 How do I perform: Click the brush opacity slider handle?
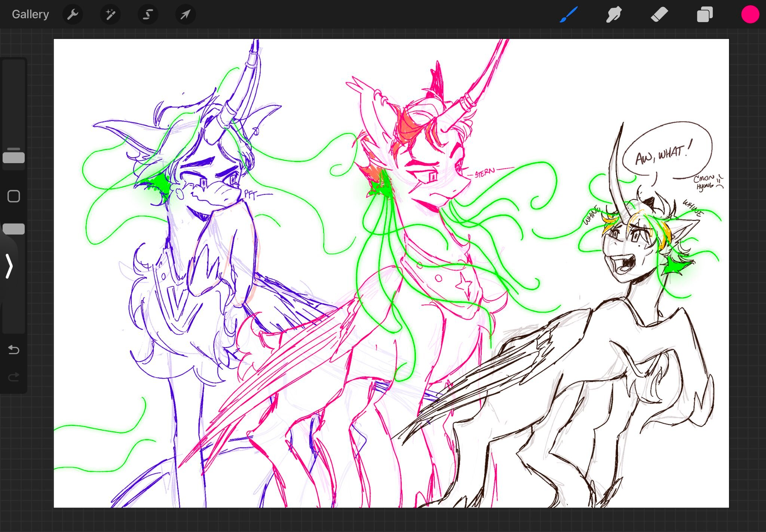click(14, 229)
